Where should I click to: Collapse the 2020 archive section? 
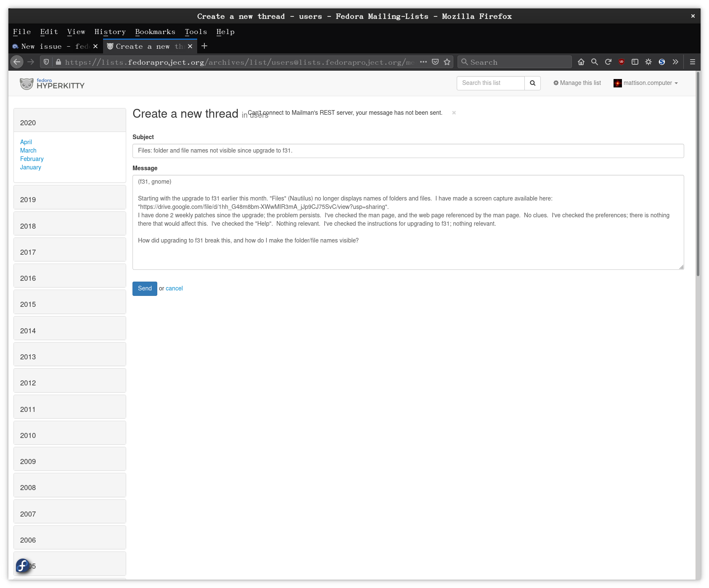pyautogui.click(x=70, y=120)
